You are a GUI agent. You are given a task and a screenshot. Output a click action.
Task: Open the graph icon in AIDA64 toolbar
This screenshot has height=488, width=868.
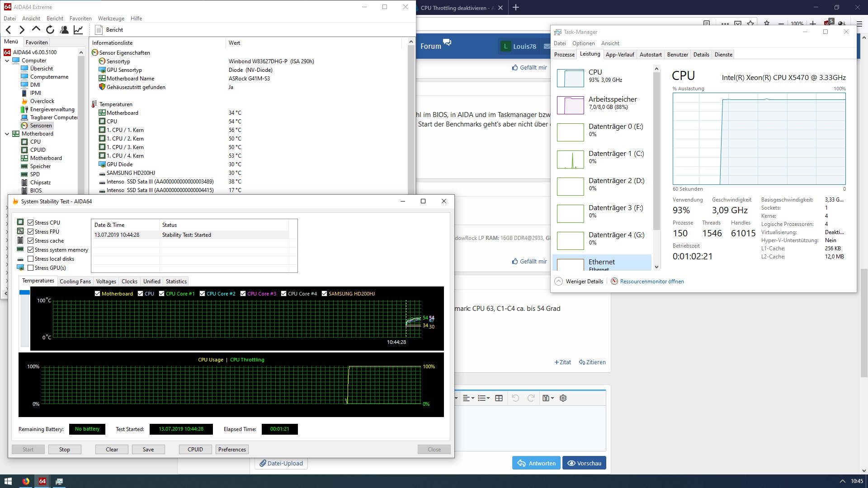[78, 30]
